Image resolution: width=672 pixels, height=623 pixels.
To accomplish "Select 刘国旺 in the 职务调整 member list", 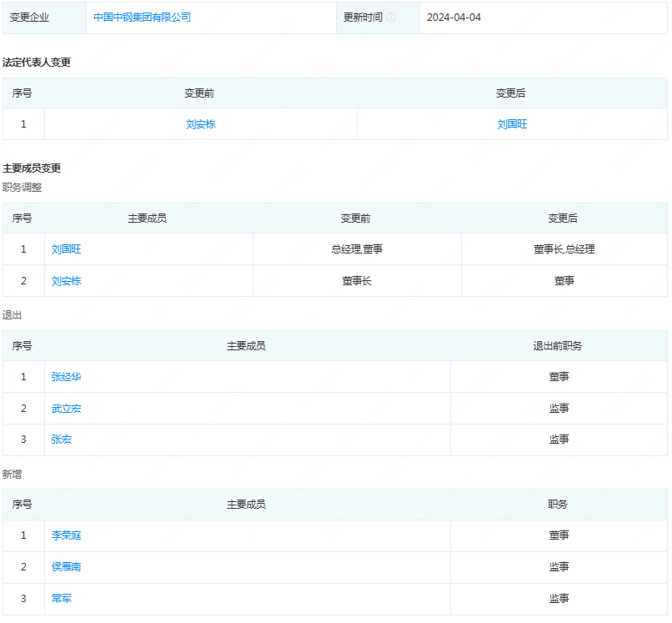I will pyautogui.click(x=67, y=249).
